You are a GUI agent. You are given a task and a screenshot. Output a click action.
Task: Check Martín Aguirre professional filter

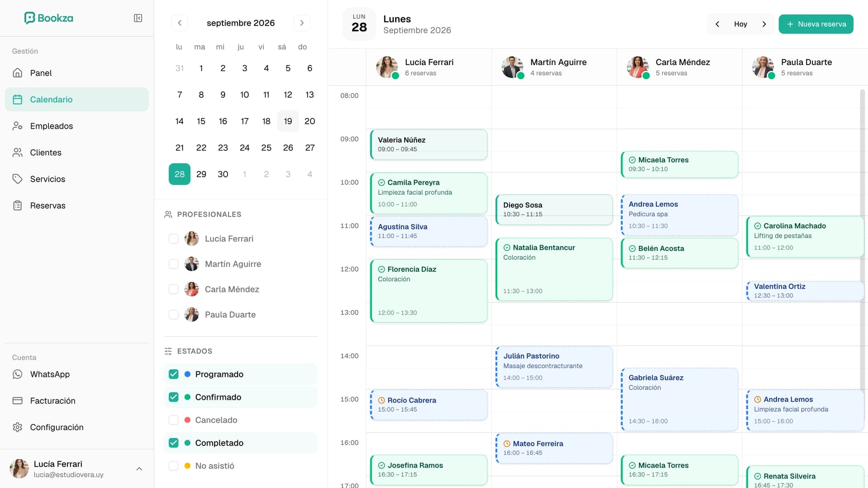[174, 264]
